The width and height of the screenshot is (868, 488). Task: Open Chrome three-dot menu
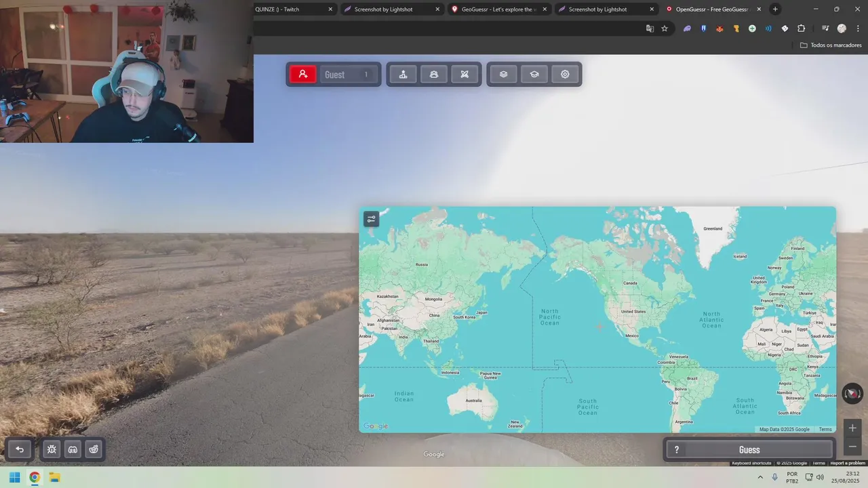pos(857,28)
